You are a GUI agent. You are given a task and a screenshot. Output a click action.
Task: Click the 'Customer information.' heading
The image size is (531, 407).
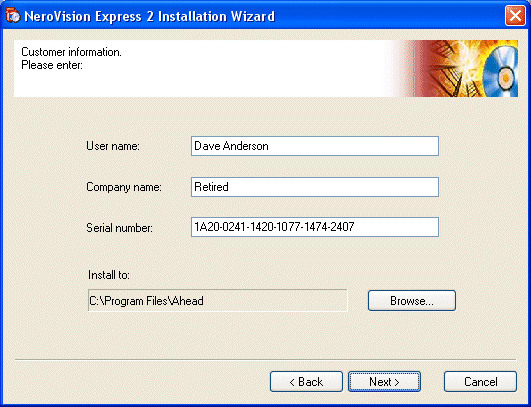click(71, 52)
